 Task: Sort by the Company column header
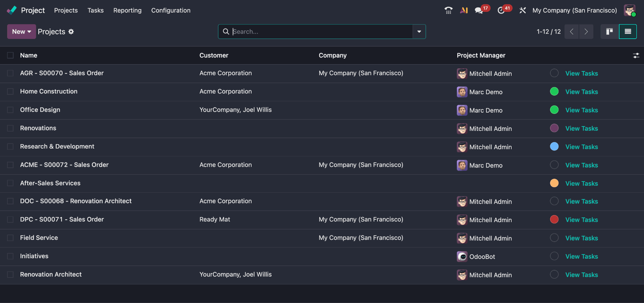[333, 55]
